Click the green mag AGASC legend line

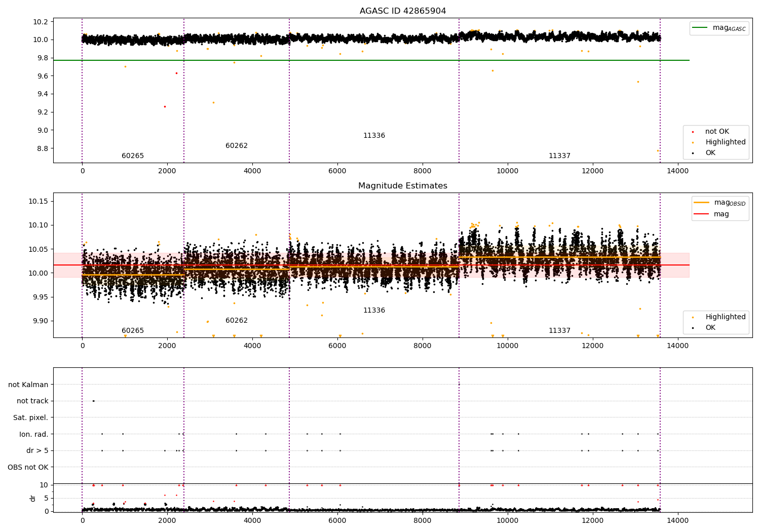[700, 28]
